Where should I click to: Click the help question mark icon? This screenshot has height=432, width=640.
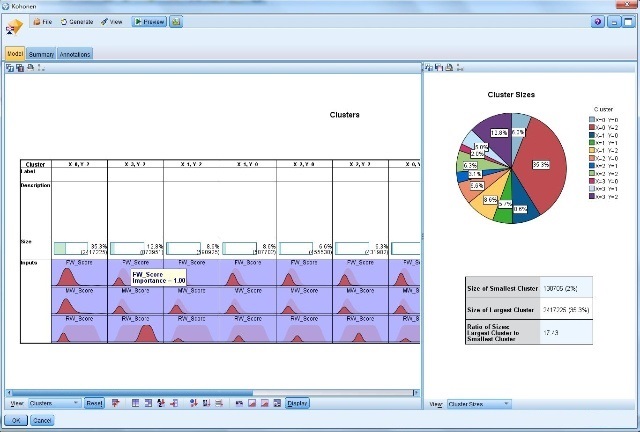pos(597,20)
